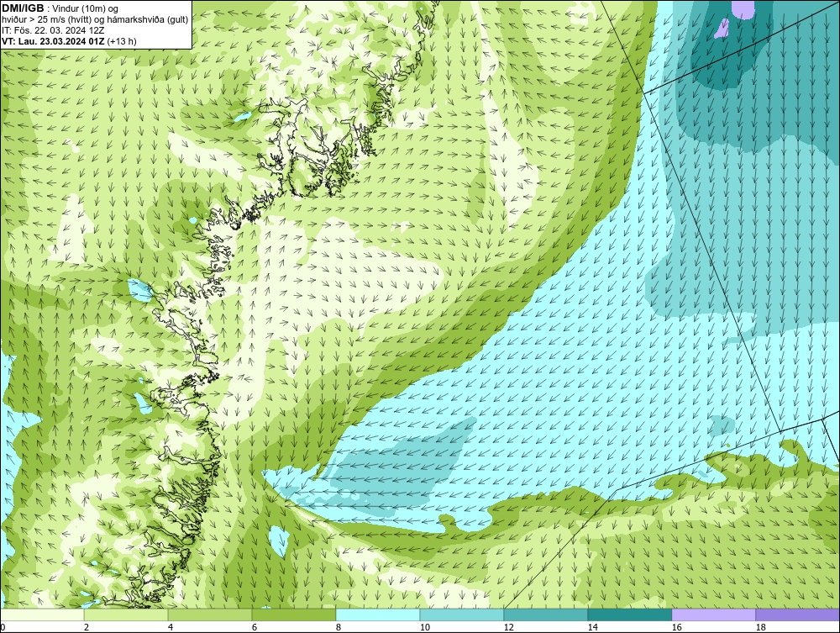Click the VT: Lau. 23.03.2024 01Z line
Image resolution: width=840 pixels, height=633 pixels.
[69, 41]
